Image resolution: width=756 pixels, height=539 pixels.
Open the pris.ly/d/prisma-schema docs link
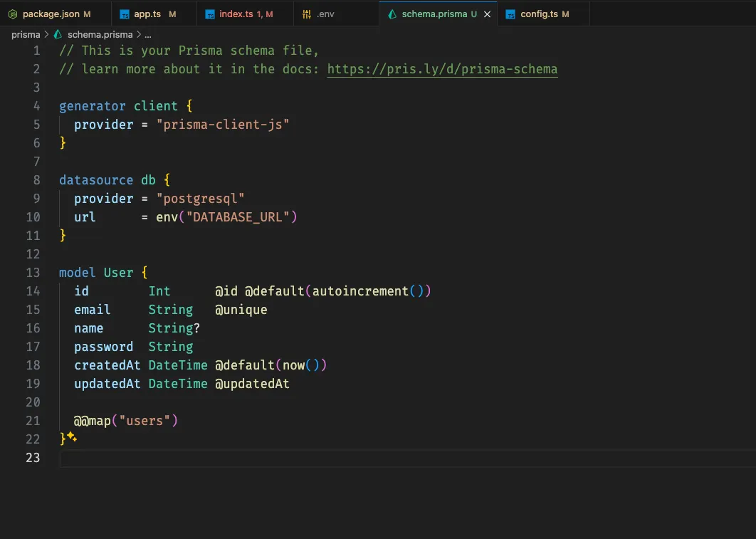[x=442, y=69]
